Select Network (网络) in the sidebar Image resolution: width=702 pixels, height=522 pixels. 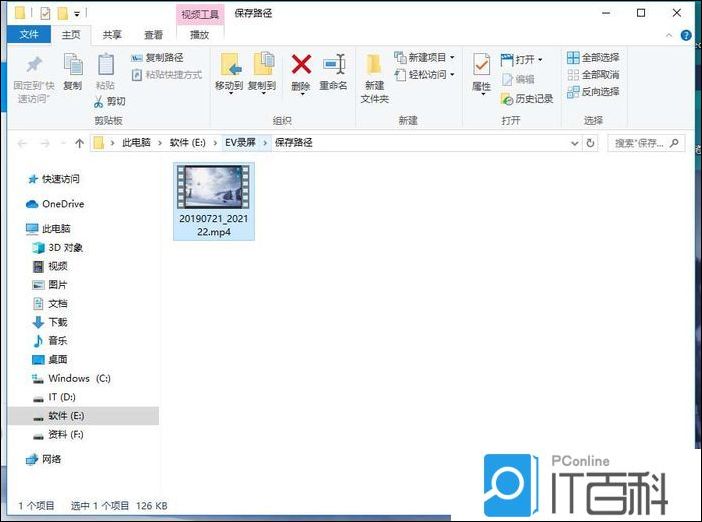click(44, 459)
